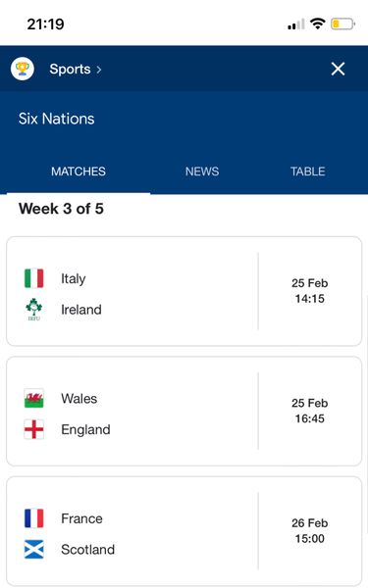Open Wales vs England 16:45 kickoff time
Image resolution: width=368 pixels, height=588 pixels.
[310, 418]
